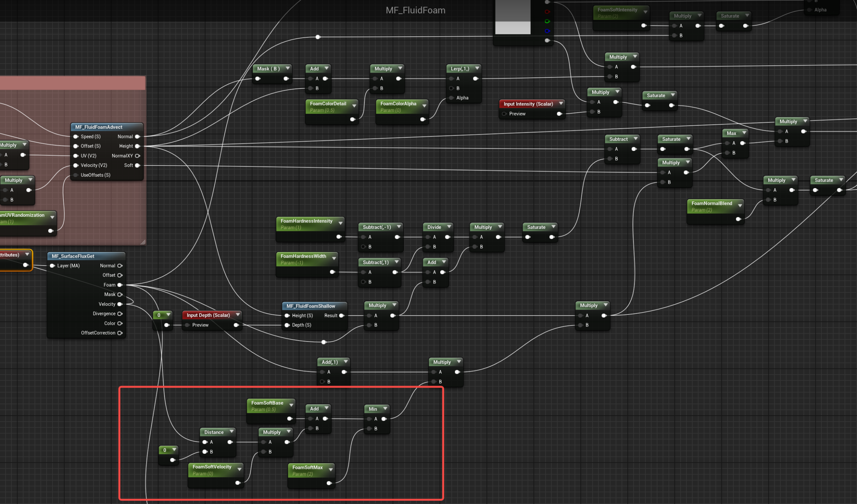Click the Min node output pin

[384, 419]
